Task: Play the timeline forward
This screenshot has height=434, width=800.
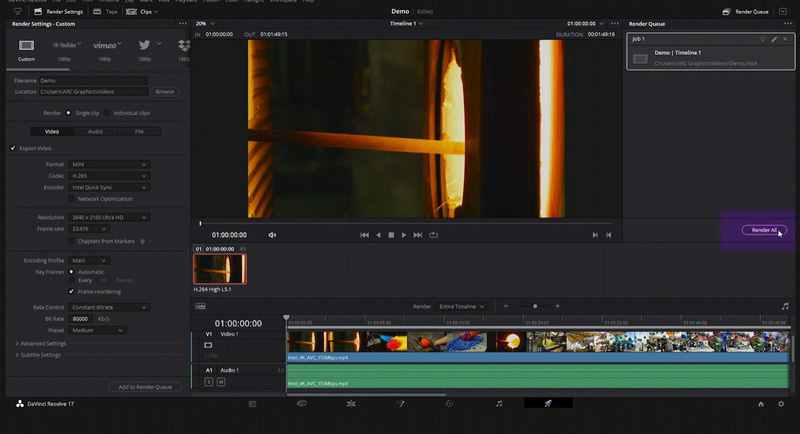Action: (404, 235)
